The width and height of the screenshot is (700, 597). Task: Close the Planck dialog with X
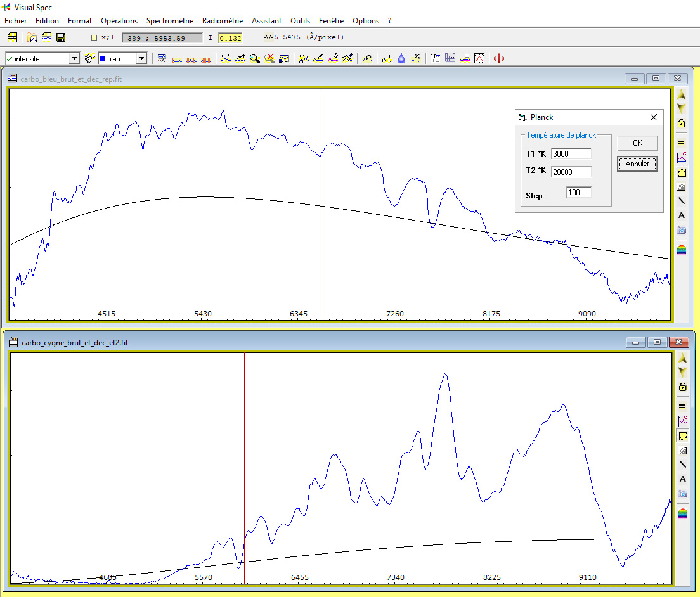[654, 117]
